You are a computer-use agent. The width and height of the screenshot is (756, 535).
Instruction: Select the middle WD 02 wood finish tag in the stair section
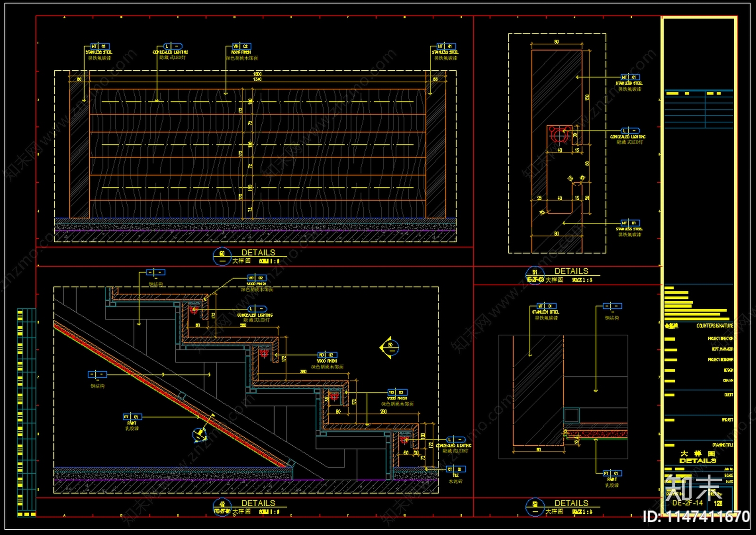pyautogui.click(x=327, y=355)
